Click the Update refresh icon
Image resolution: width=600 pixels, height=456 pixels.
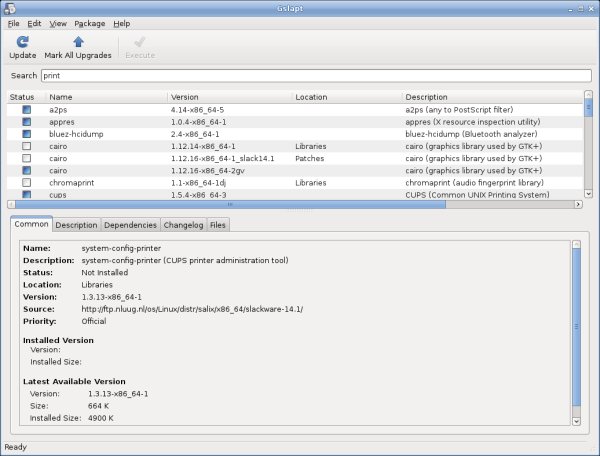pyautogui.click(x=23, y=42)
